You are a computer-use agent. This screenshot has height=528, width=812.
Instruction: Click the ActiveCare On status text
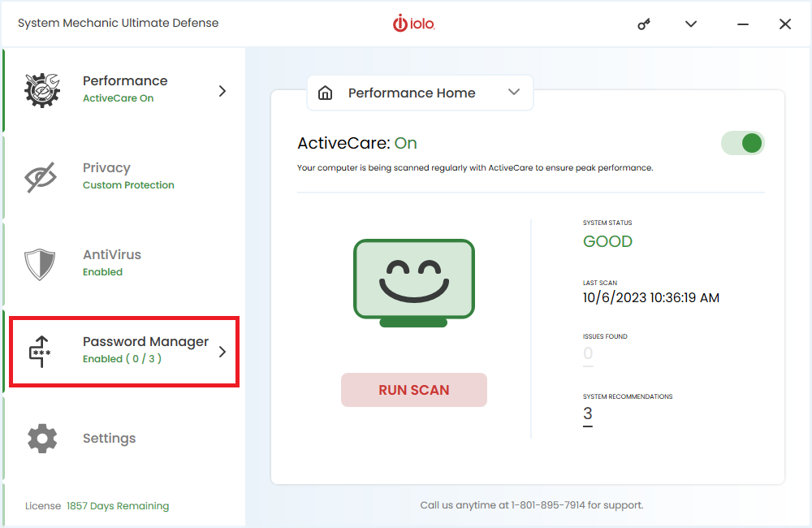118,98
